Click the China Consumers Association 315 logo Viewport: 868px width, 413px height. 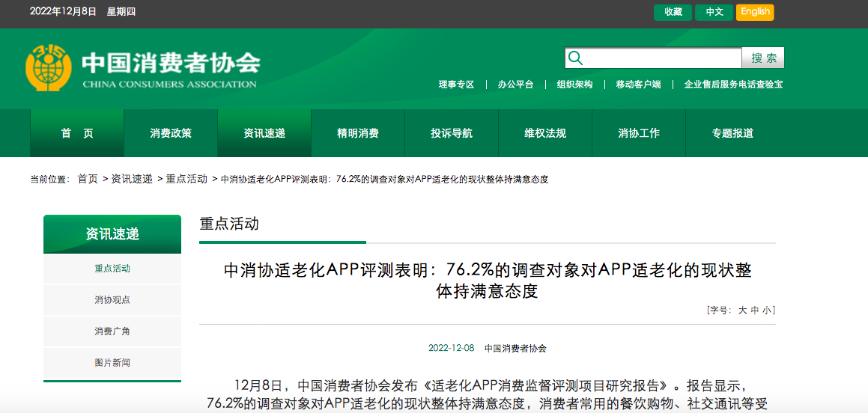49,69
